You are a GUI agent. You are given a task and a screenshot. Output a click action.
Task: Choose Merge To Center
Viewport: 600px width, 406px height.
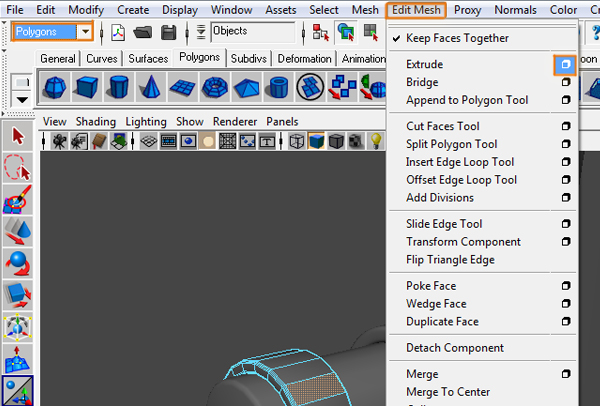(448, 392)
